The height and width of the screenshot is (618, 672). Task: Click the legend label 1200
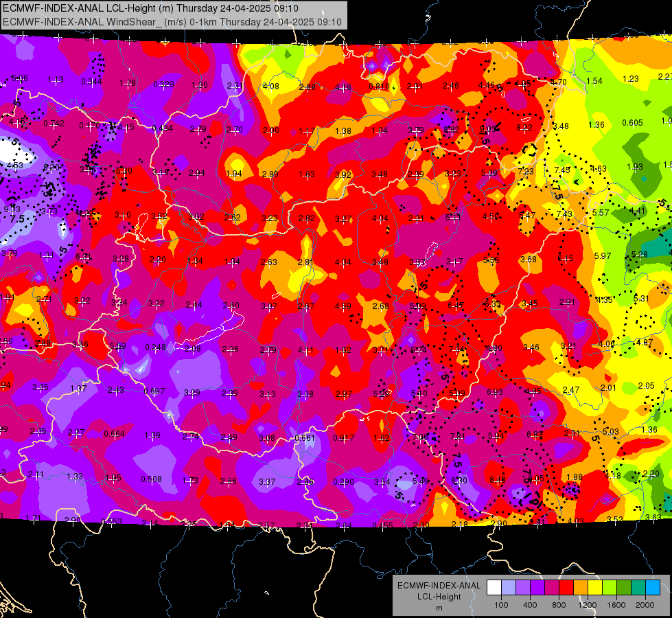coord(587,605)
